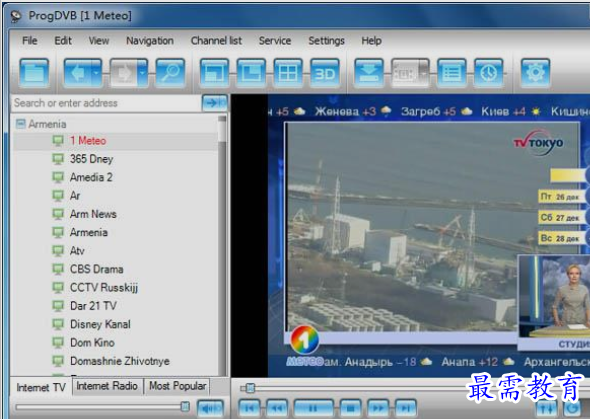Go back with the left arrow button
The height and width of the screenshot is (419, 590).
78,73
